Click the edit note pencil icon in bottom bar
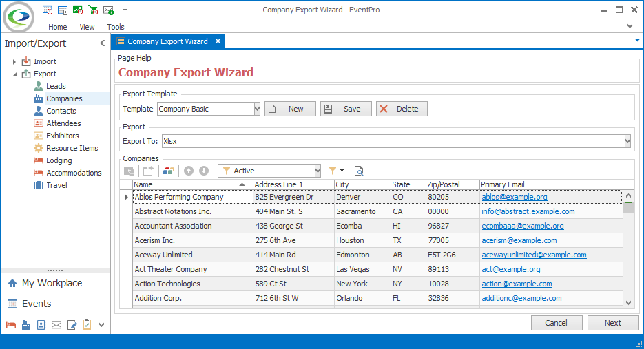This screenshot has height=349, width=644. (x=72, y=325)
